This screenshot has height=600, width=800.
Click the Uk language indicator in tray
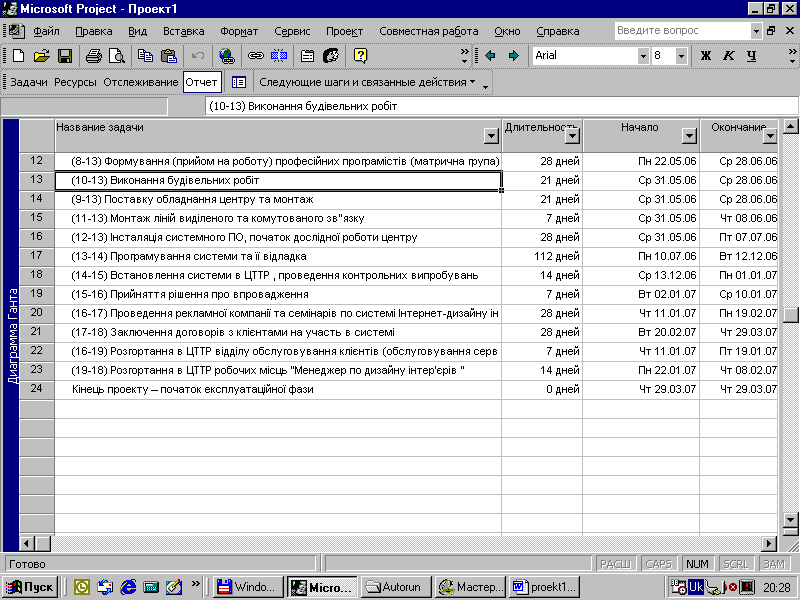[x=696, y=587]
